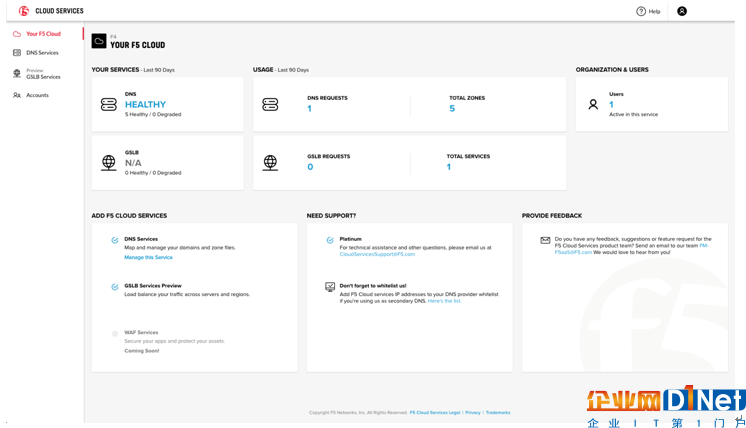This screenshot has height=428, width=746.
Task: Click the globe icon in GSLB N/A card
Action: point(108,163)
